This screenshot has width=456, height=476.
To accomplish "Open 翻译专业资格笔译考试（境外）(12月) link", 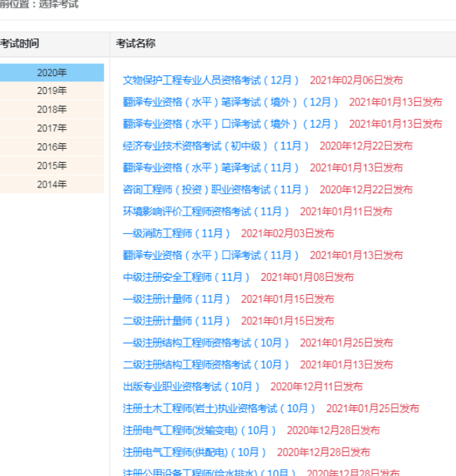I will tap(231, 102).
